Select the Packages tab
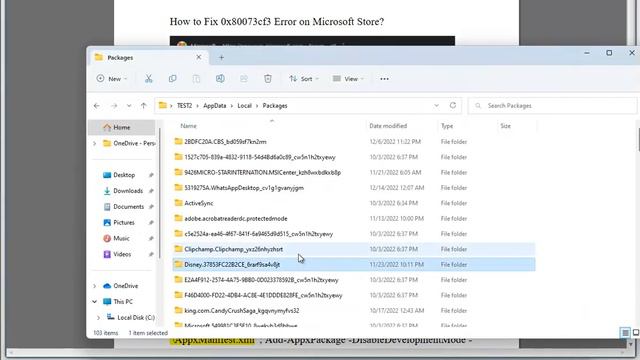This screenshot has height=360, width=640. [149, 58]
